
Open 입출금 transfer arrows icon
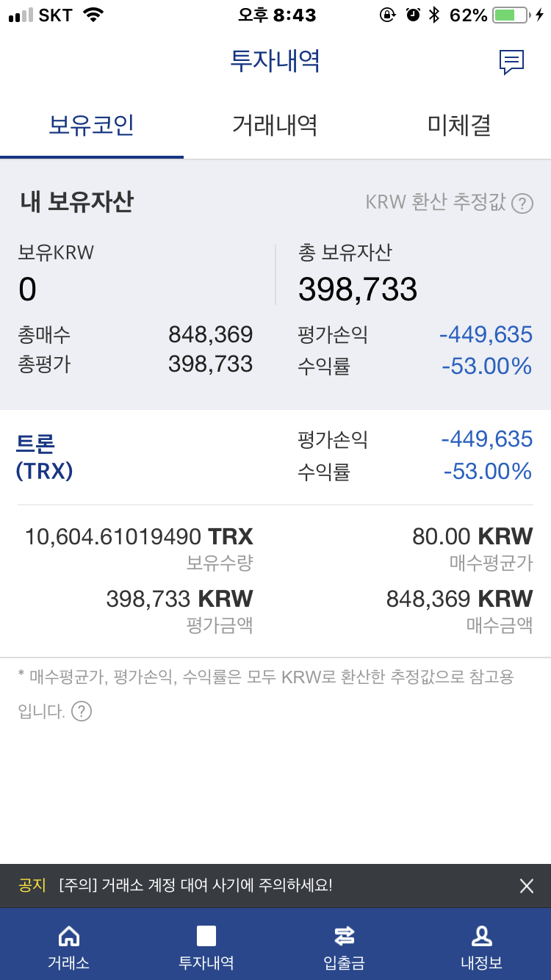tap(344, 936)
